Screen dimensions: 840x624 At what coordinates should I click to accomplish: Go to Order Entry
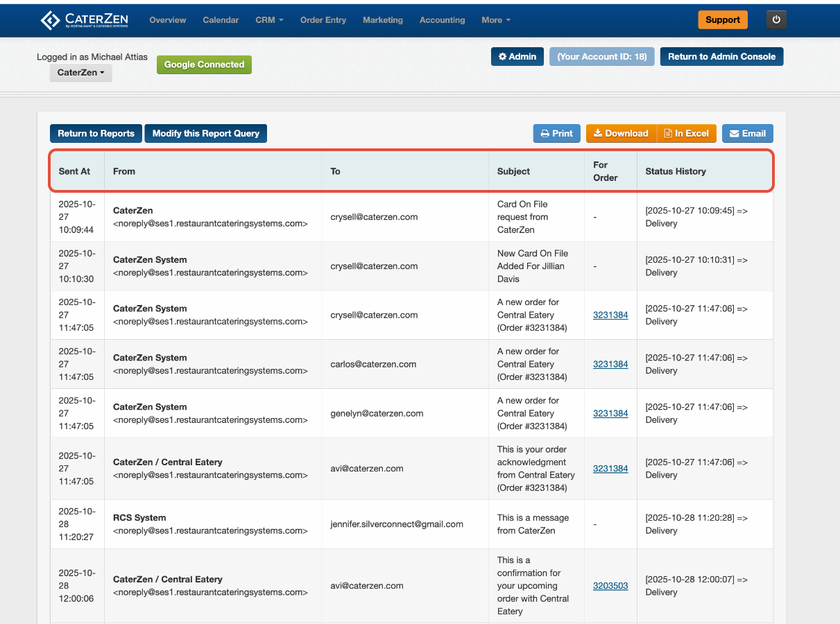323,20
